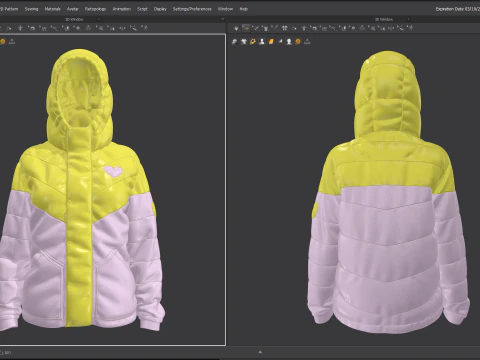The width and height of the screenshot is (480, 360).
Task: Click the Expiration Date text in the menu bar
Action: (x=458, y=9)
